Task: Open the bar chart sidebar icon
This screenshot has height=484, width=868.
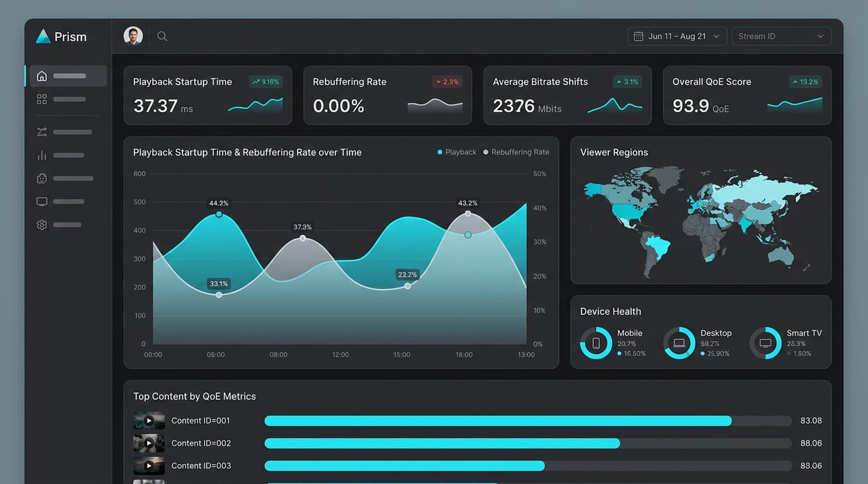Action: (42, 155)
